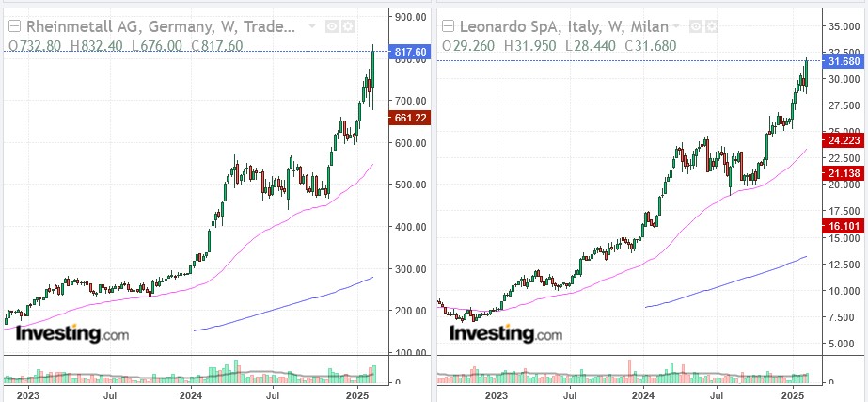Select the red 21.138 price tag
Viewport: 868px width, 402px height.
point(840,173)
